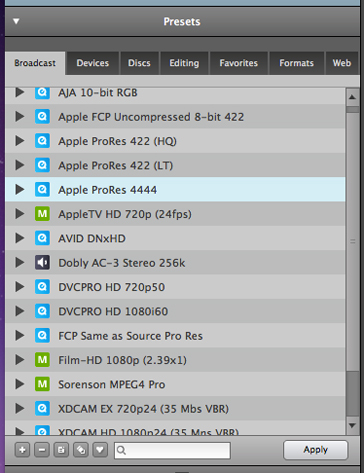
Task: Show the Favorites tab
Action: pyautogui.click(x=239, y=63)
